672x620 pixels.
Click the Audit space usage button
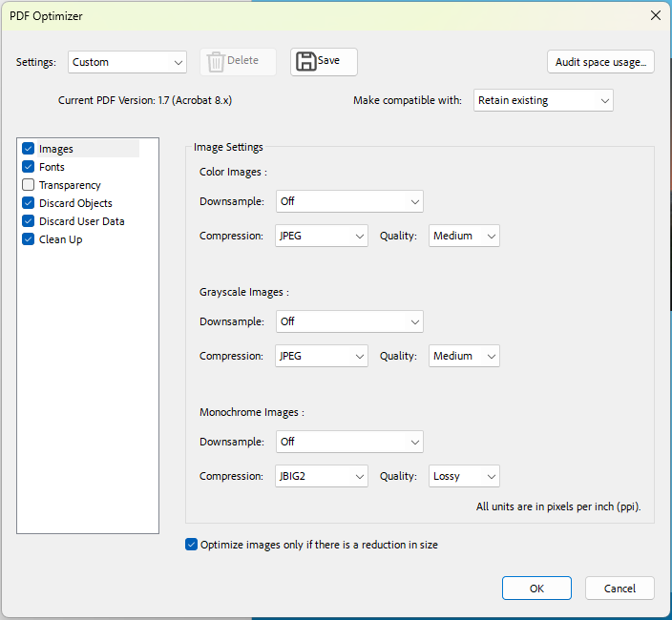click(600, 62)
